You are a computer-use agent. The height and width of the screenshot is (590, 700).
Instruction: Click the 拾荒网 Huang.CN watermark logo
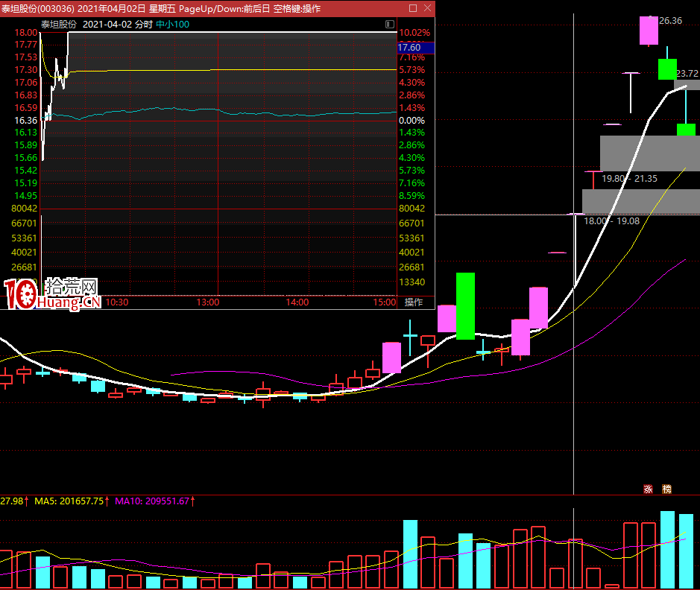tap(52, 295)
